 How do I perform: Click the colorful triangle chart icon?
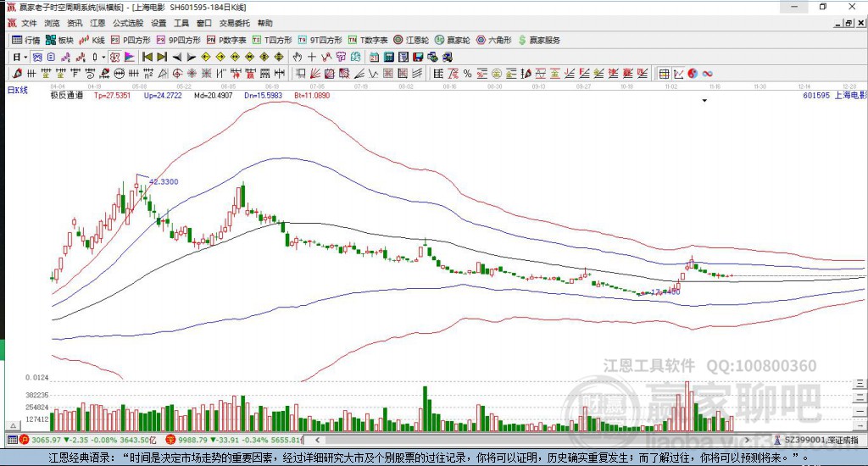(x=129, y=57)
